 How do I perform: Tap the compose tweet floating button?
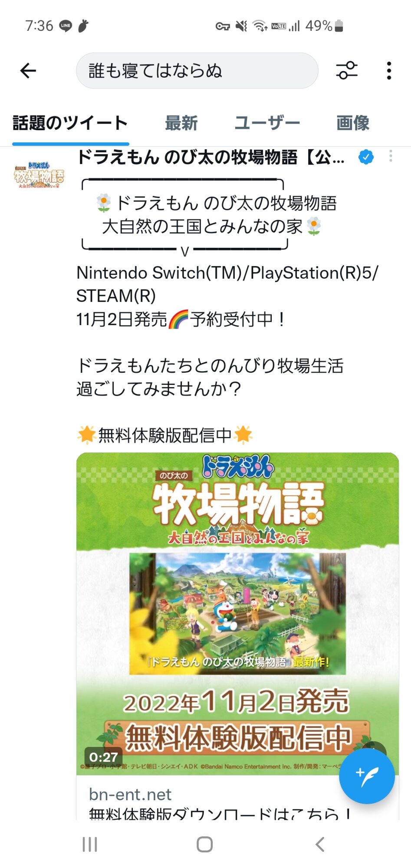(367, 776)
